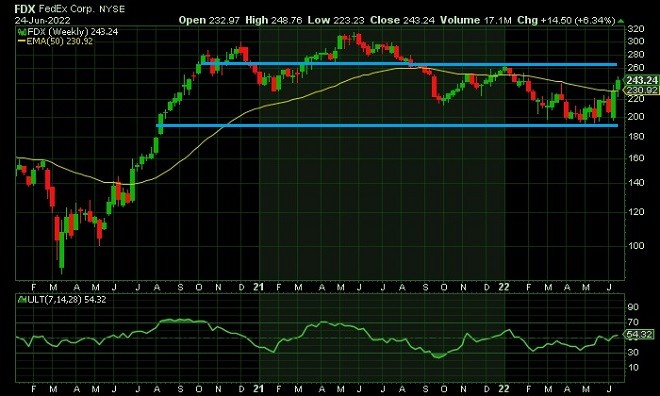Click the 90 label on ULT axis
Viewport: 660px width, 396px height.
tap(633, 307)
